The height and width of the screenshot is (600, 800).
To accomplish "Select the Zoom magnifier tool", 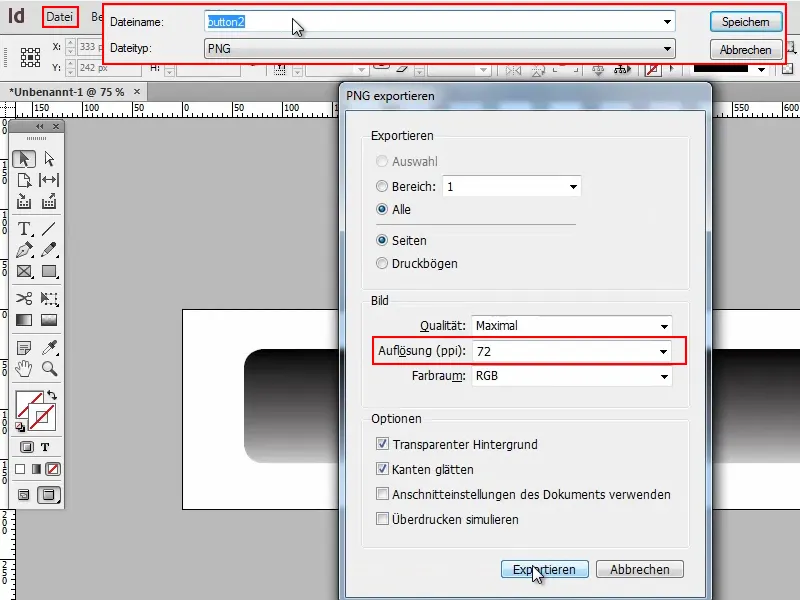I will 49,368.
